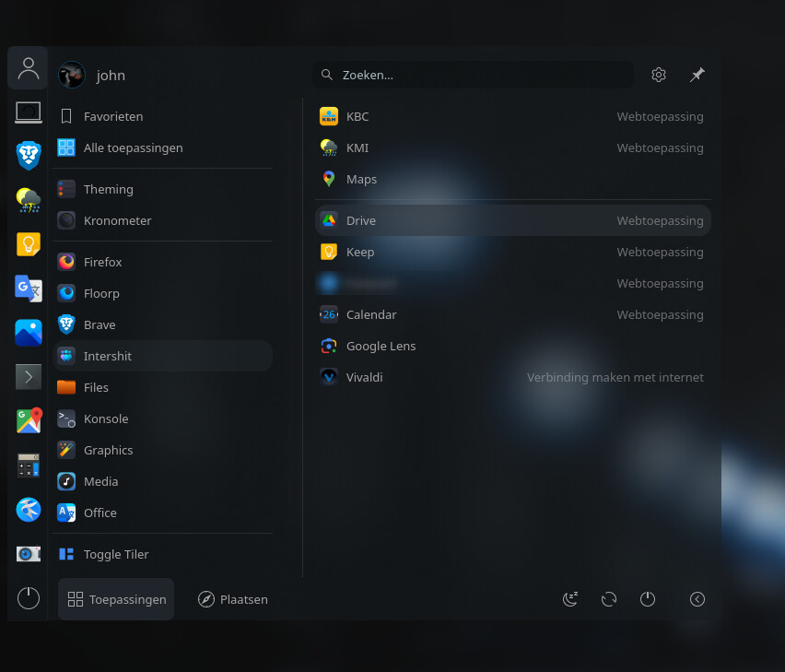Open Files entry

click(x=163, y=387)
